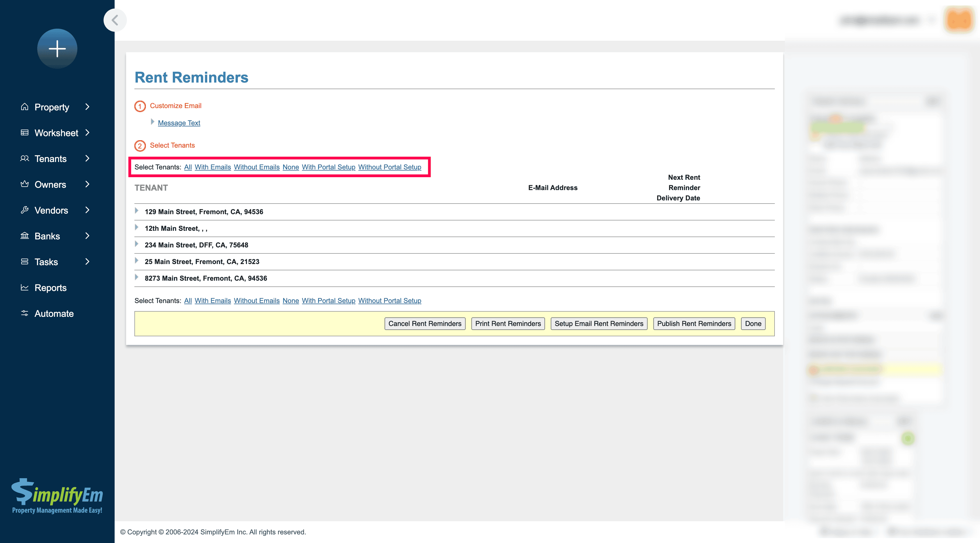Click the Tenants people icon
980x543 pixels.
25,158
